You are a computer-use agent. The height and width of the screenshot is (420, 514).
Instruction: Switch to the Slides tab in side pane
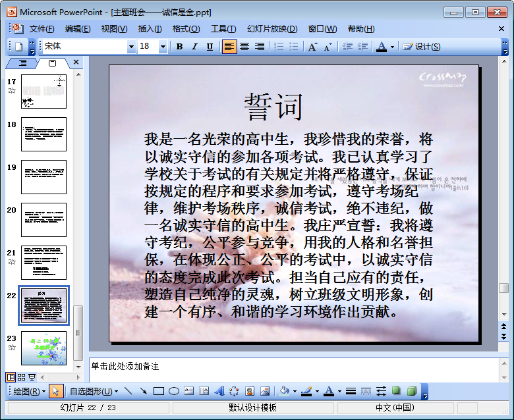tap(53, 63)
